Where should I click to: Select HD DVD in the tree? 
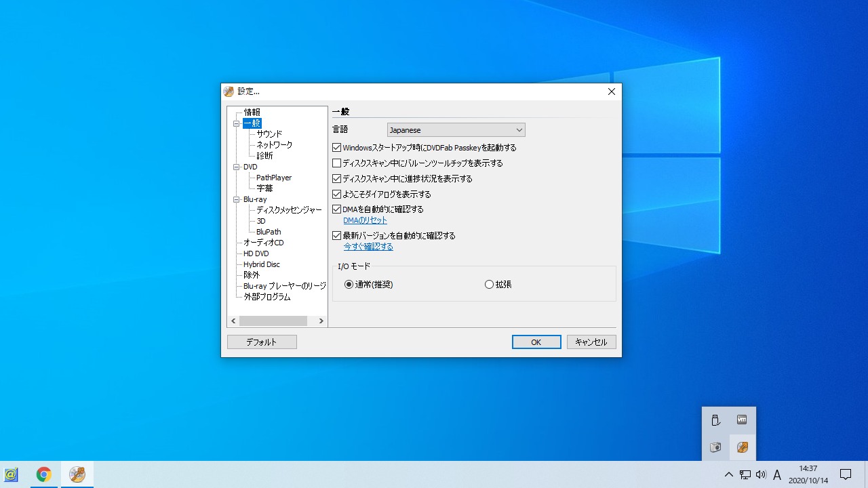[256, 253]
